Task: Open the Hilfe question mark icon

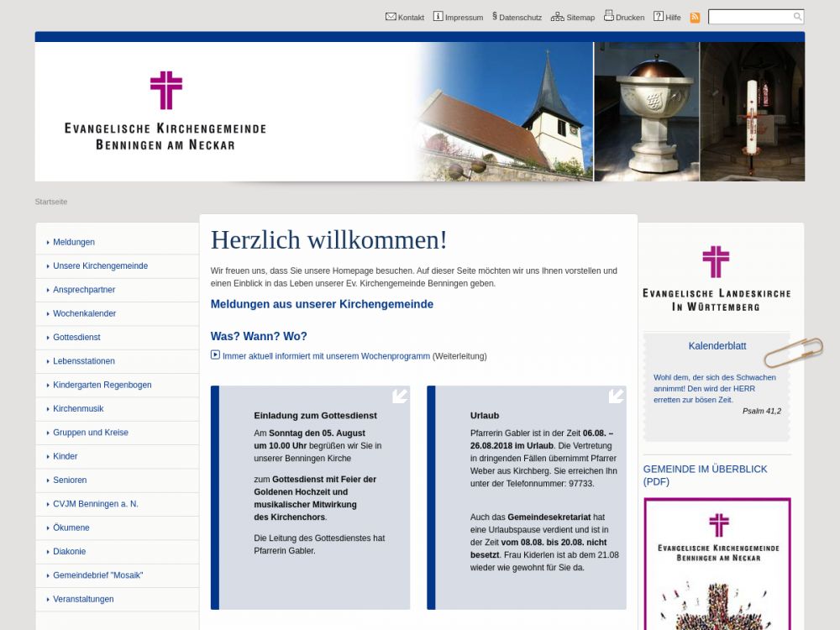Action: point(659,16)
